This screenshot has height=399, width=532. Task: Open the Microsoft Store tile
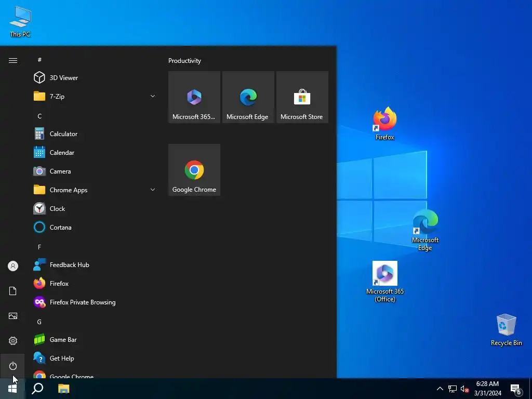point(302,97)
